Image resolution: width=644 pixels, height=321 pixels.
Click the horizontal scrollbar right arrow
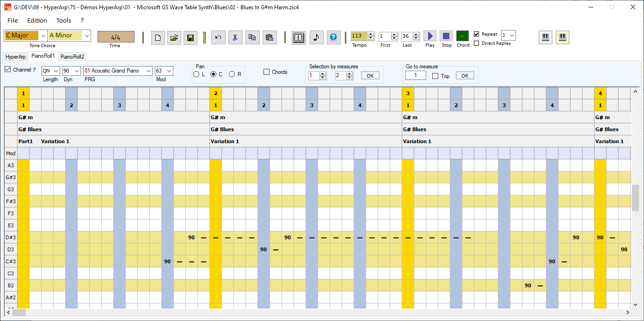[x=628, y=313]
